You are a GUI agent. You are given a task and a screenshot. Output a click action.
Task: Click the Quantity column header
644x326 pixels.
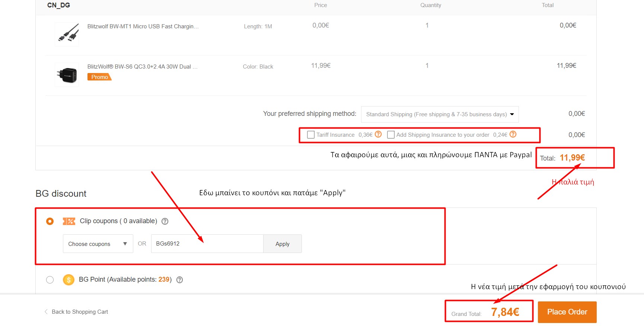[431, 5]
